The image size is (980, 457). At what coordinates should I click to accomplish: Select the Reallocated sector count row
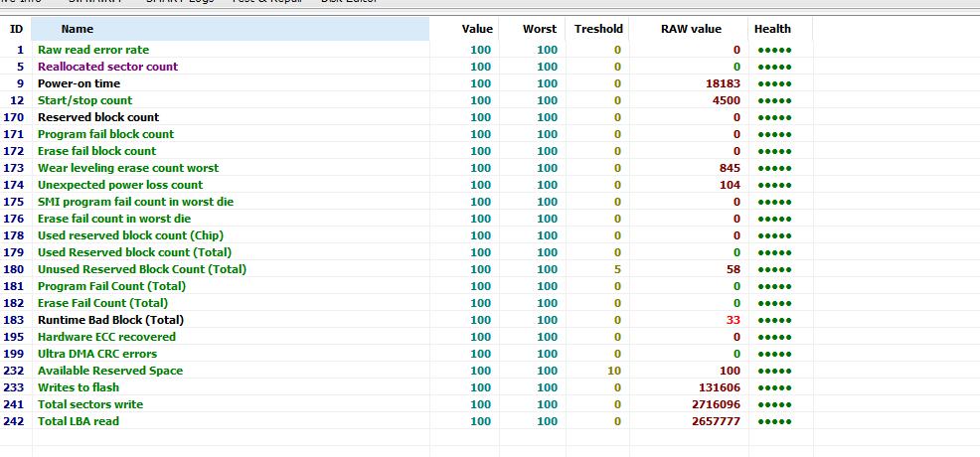click(x=107, y=67)
